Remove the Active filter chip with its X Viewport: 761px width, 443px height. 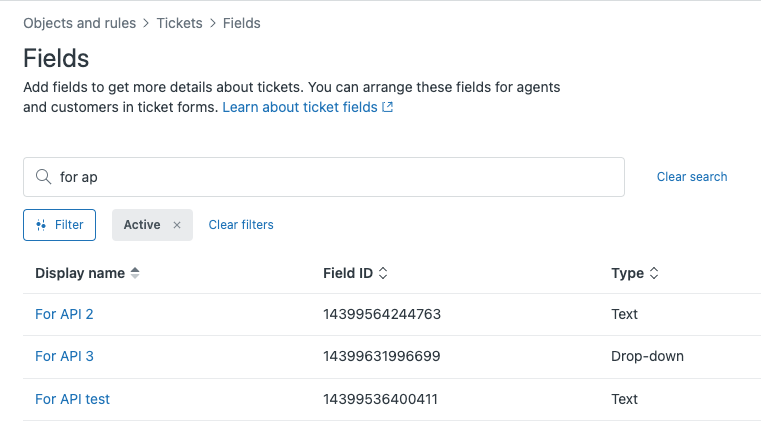(x=177, y=225)
